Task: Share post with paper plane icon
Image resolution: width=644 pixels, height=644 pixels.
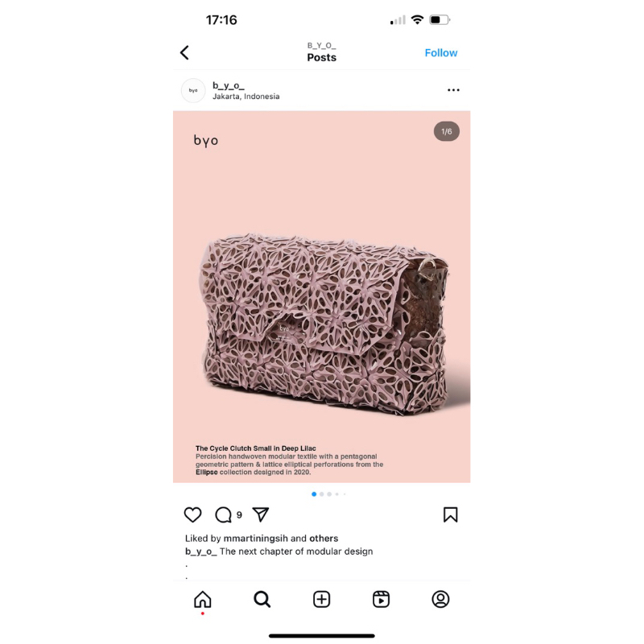Action: click(260, 514)
